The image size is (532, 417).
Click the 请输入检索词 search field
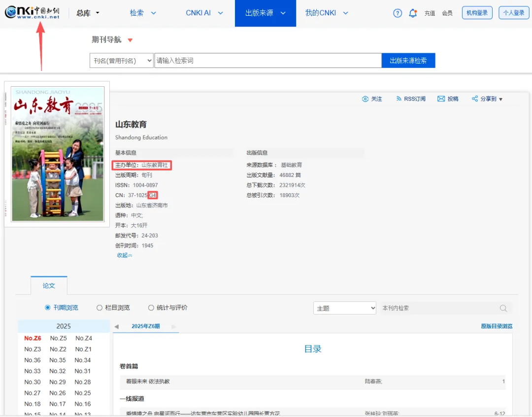pos(268,61)
